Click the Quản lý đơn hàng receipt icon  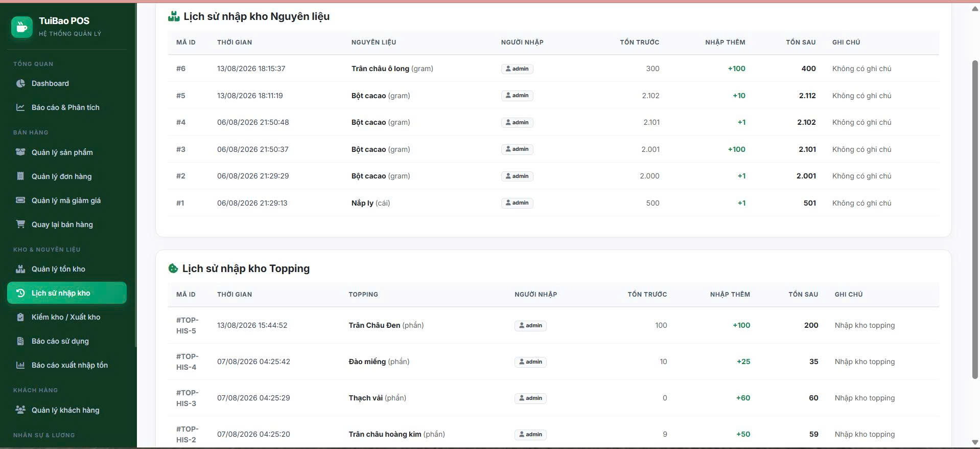click(20, 176)
